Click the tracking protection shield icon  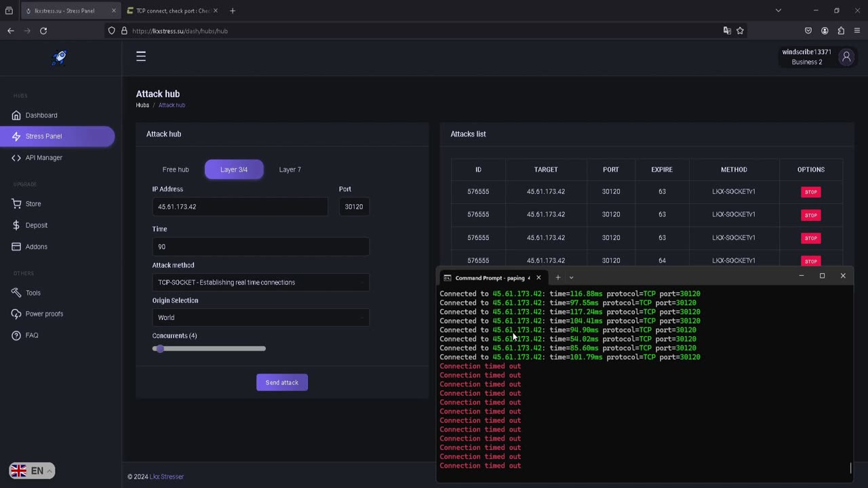point(112,30)
